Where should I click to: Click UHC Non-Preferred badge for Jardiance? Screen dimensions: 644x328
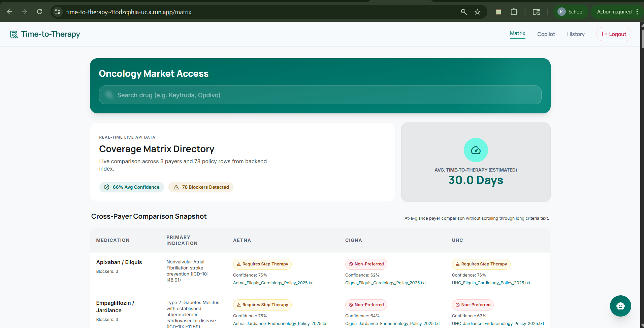point(473,305)
